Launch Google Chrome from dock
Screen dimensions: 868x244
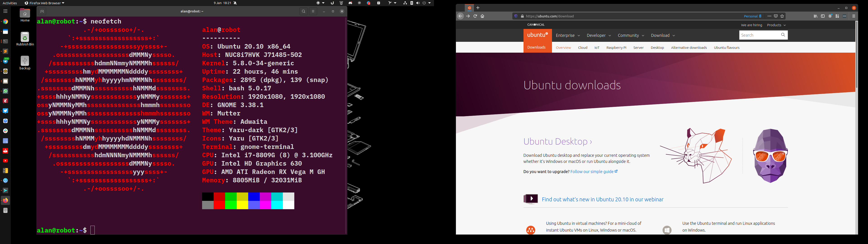[5, 21]
